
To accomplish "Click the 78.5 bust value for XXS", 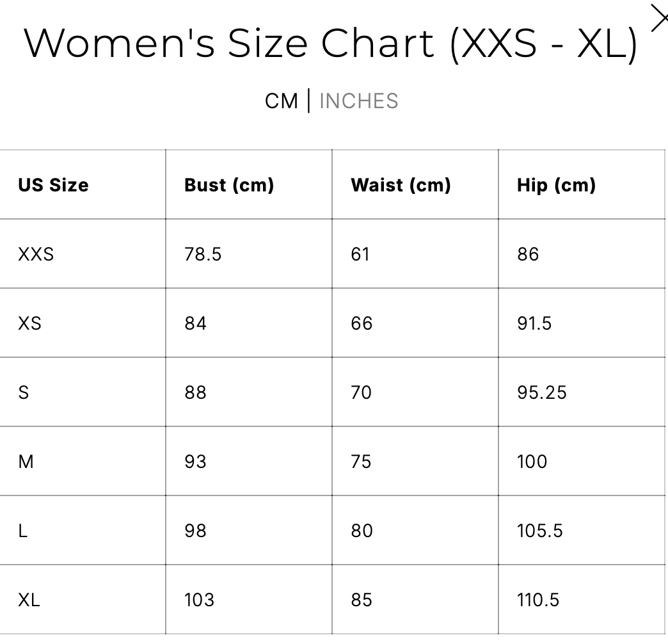I will coord(203,254).
